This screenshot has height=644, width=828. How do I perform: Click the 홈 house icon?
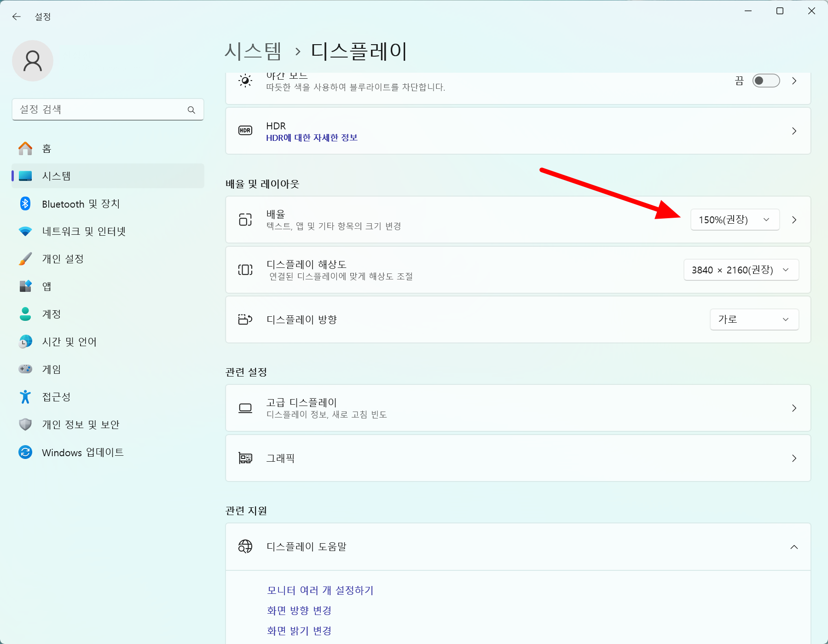coord(25,148)
